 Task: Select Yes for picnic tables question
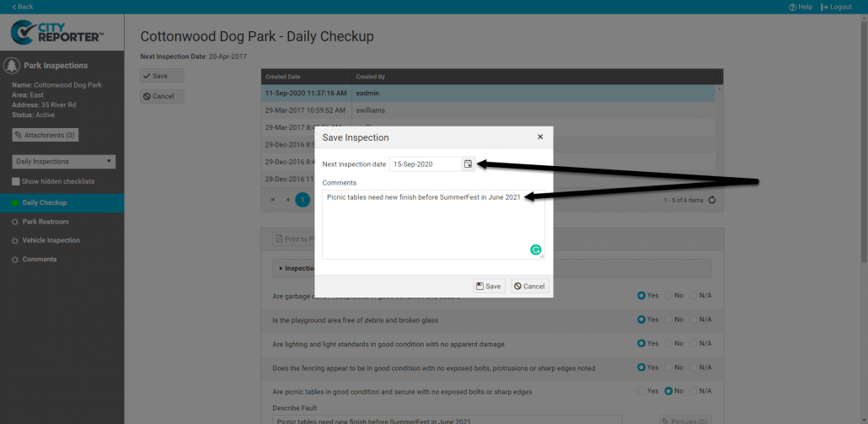pos(642,391)
